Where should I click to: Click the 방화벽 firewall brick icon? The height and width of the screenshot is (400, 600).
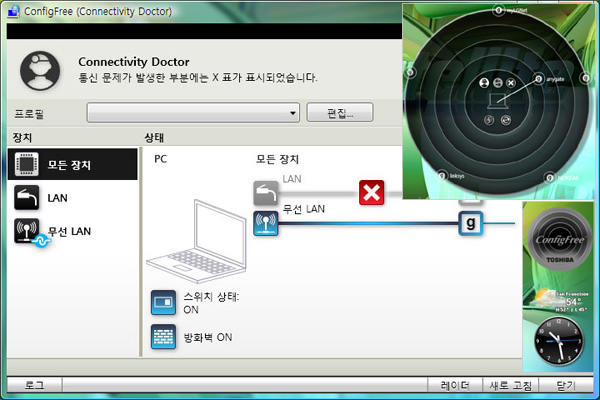tap(163, 337)
